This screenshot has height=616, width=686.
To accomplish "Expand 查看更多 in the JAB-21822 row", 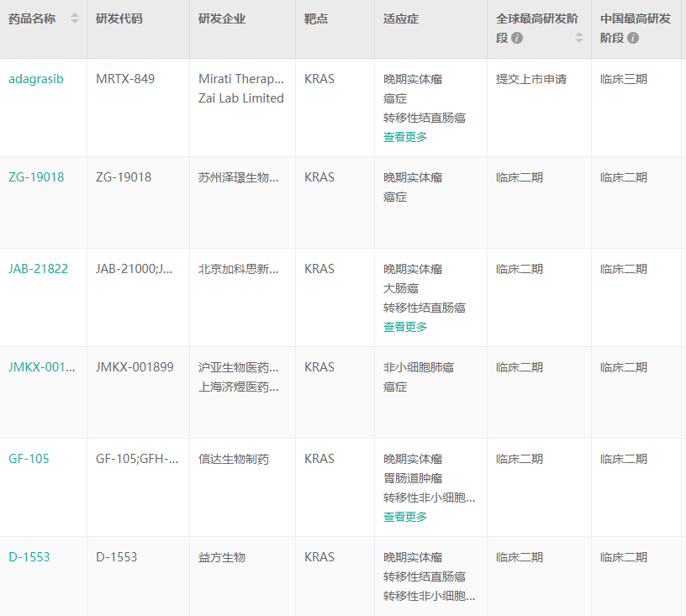I will tap(405, 327).
